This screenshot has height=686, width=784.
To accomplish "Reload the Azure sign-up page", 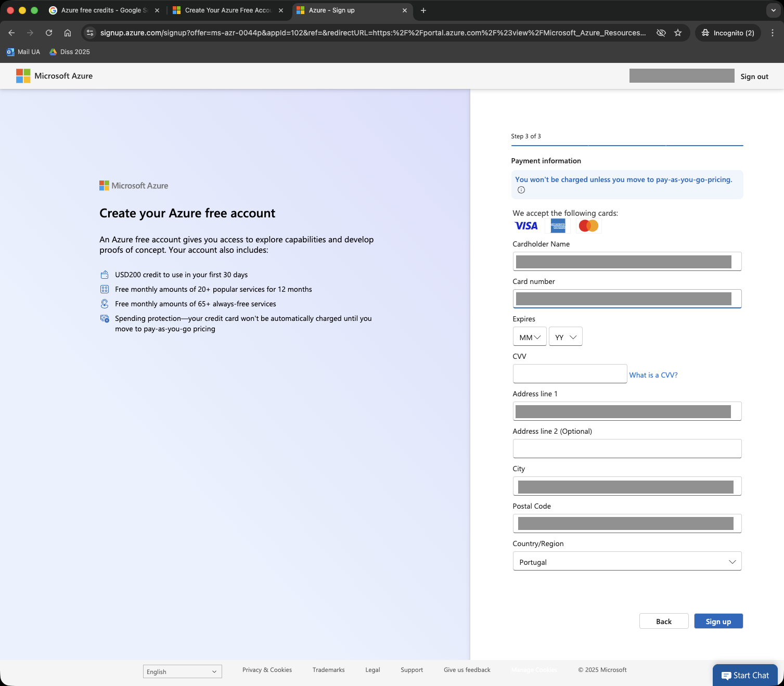I will tap(49, 33).
